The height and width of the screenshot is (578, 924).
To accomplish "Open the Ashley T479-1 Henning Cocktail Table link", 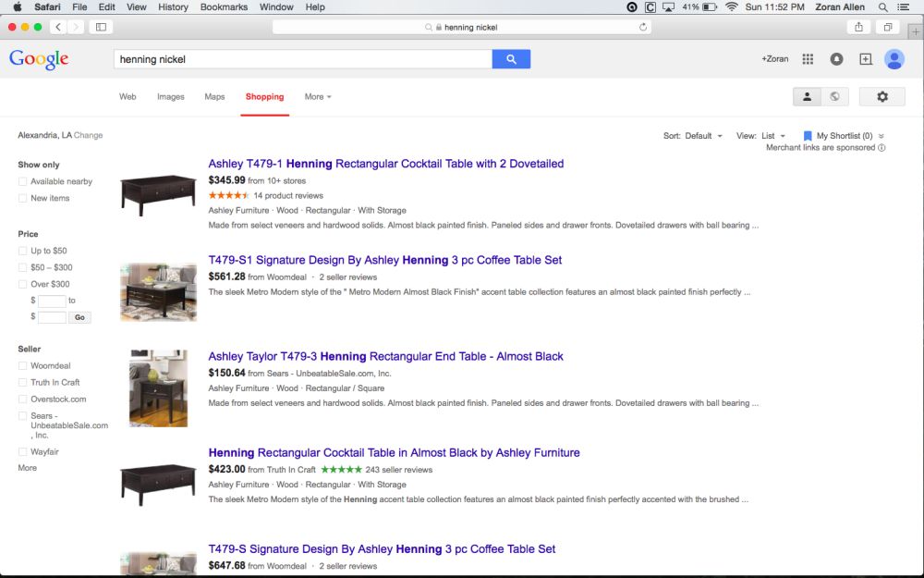I will coord(386,164).
